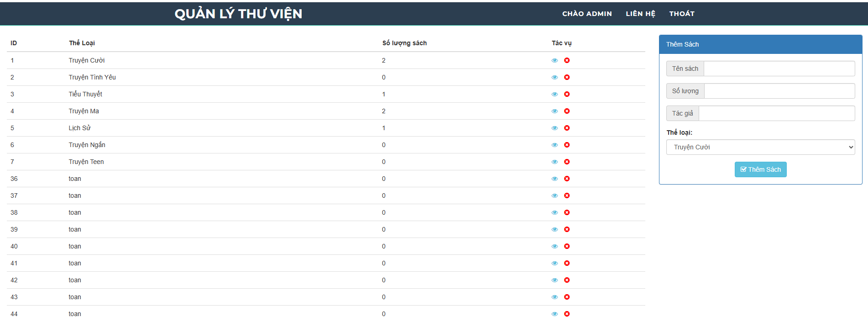Show books in Truyện Ma category
Viewport: 868px width, 317px height.
click(554, 111)
